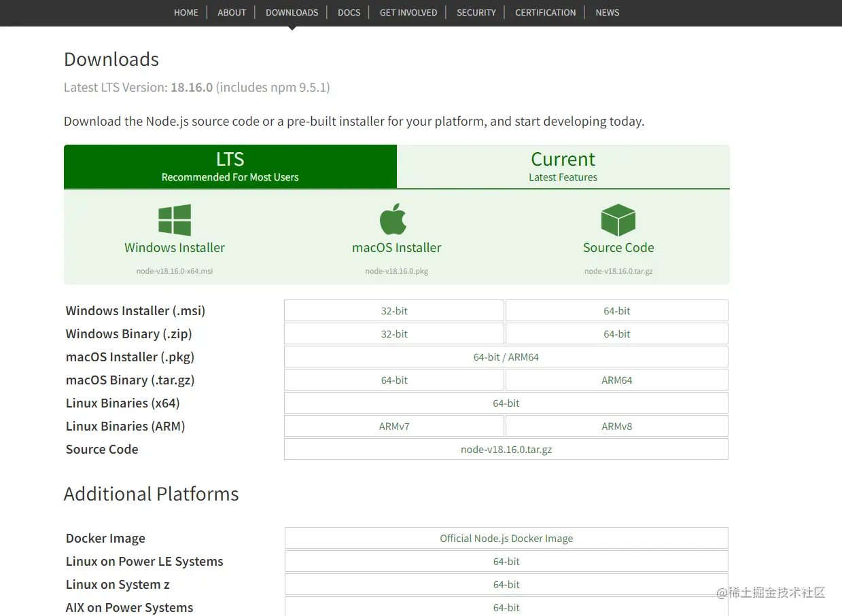Click the Linux Binaries (x64) row label
Image resolution: width=842 pixels, height=616 pixels.
(x=122, y=403)
